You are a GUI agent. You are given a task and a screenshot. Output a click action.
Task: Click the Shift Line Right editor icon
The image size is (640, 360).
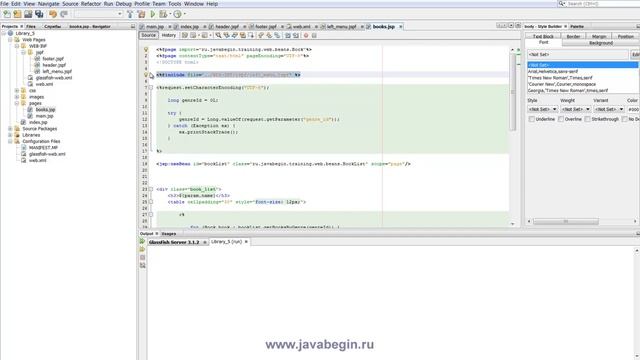pos(296,36)
